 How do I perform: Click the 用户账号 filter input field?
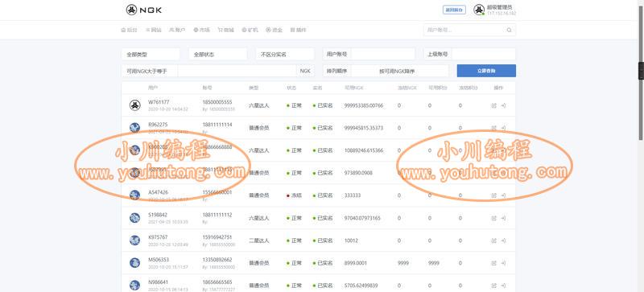(x=383, y=54)
